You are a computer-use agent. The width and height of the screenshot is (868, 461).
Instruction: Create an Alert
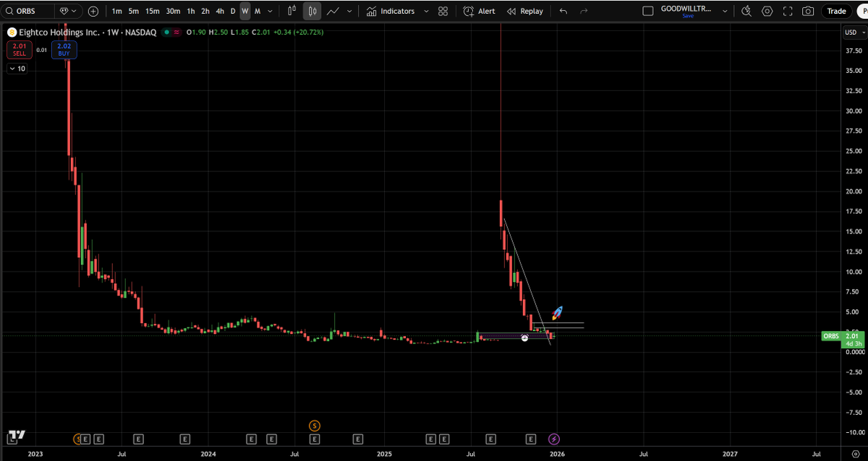click(479, 11)
